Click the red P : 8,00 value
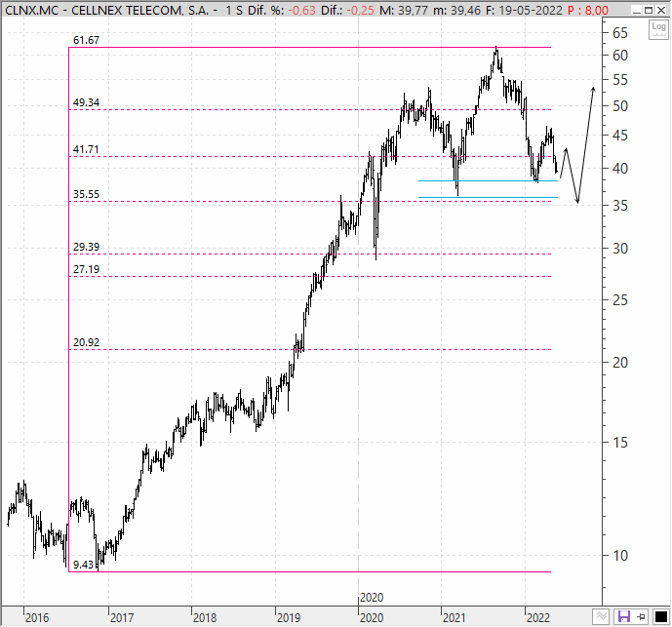 pyautogui.click(x=588, y=10)
